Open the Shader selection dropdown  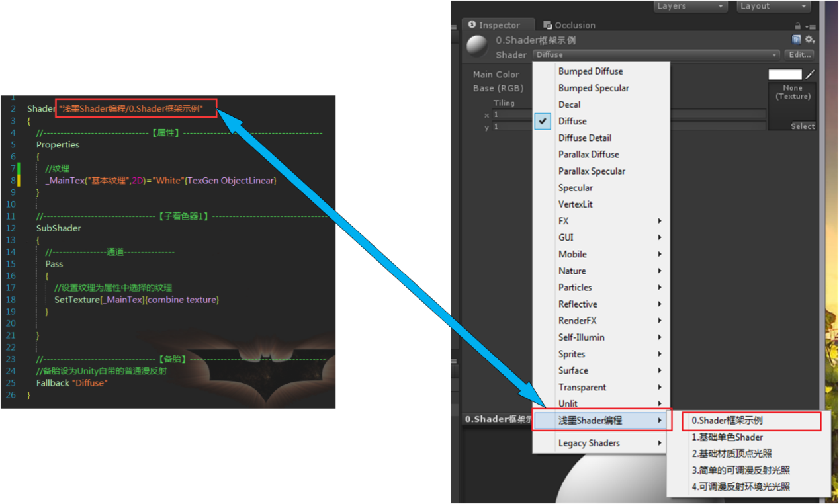point(656,54)
